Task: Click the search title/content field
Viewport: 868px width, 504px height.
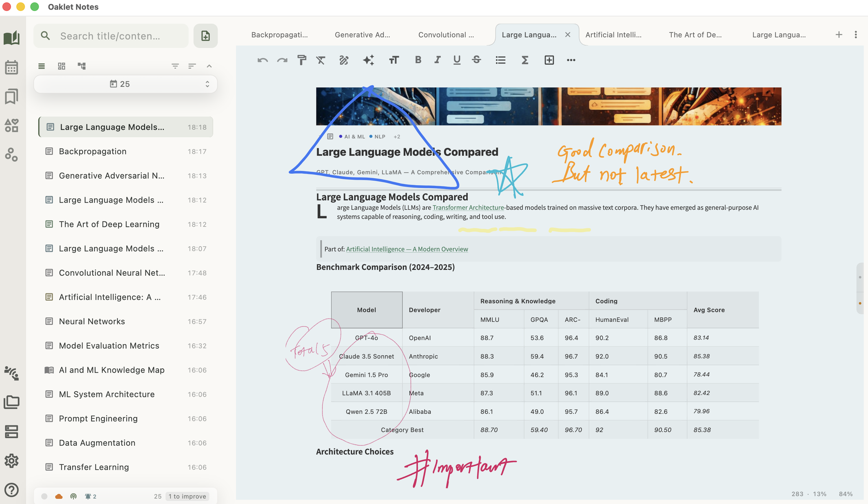Action: point(111,36)
